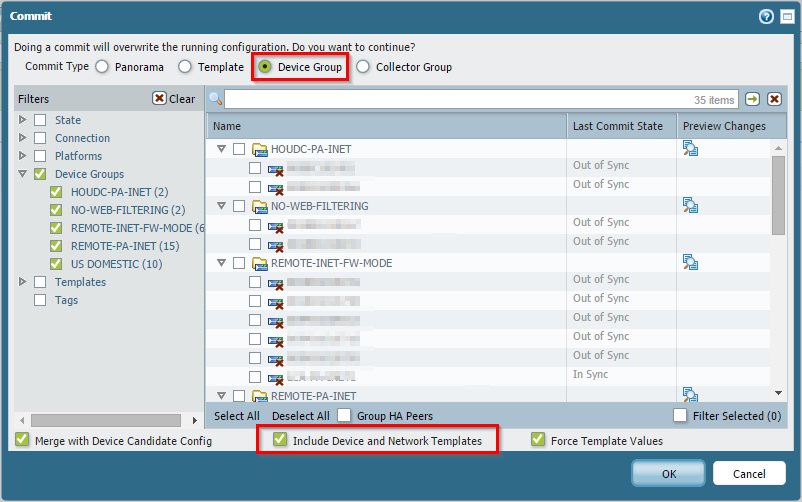
Task: Preview changes for NO-WEB-FILTERING group
Action: pyautogui.click(x=690, y=205)
